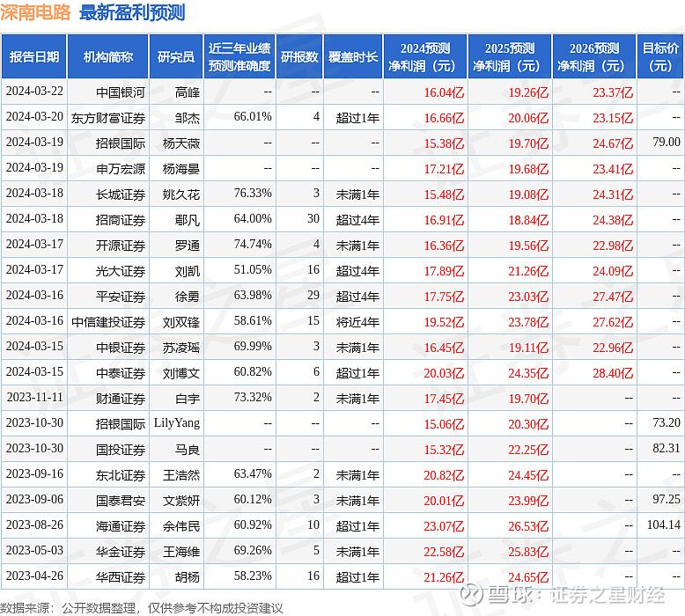Click the 目标价 column header
Screen dimensions: 685x616
coord(660,56)
